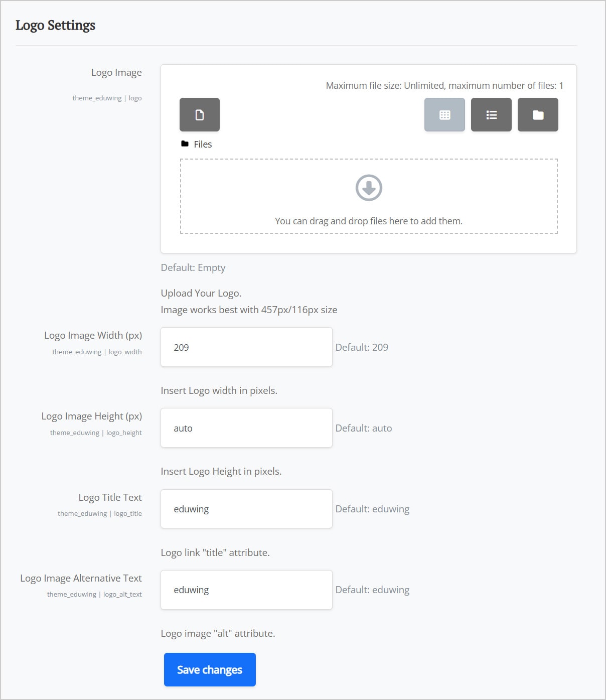The width and height of the screenshot is (606, 700).
Task: Click the small folder icon beside Files
Action: tap(185, 144)
